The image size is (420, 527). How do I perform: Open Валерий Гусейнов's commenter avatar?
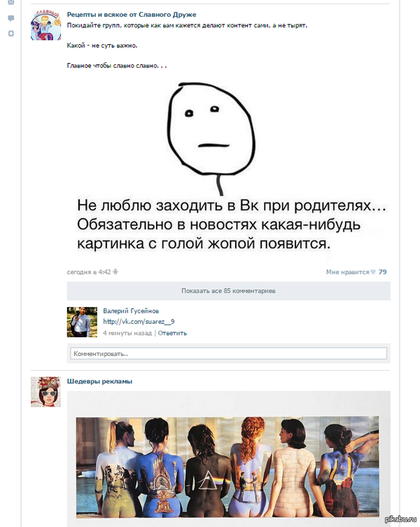[82, 322]
